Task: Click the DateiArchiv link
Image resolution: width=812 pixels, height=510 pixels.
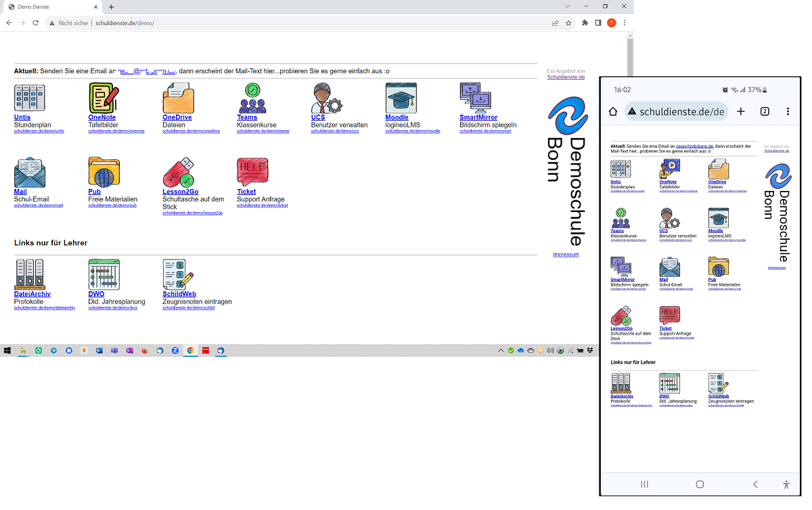Action: click(32, 295)
